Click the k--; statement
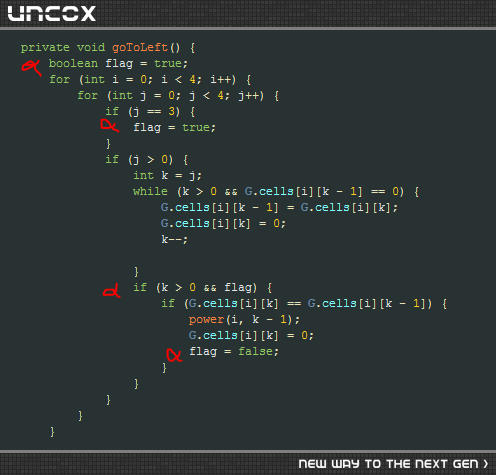496x475 pixels. (x=174, y=239)
